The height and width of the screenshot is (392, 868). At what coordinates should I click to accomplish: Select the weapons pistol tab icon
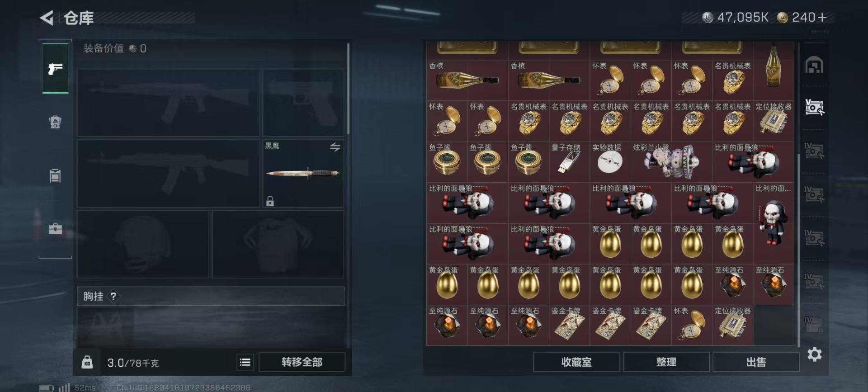click(x=55, y=69)
